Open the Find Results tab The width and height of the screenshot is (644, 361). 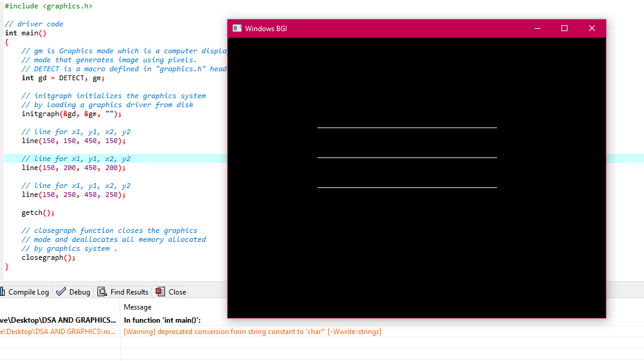click(x=127, y=292)
